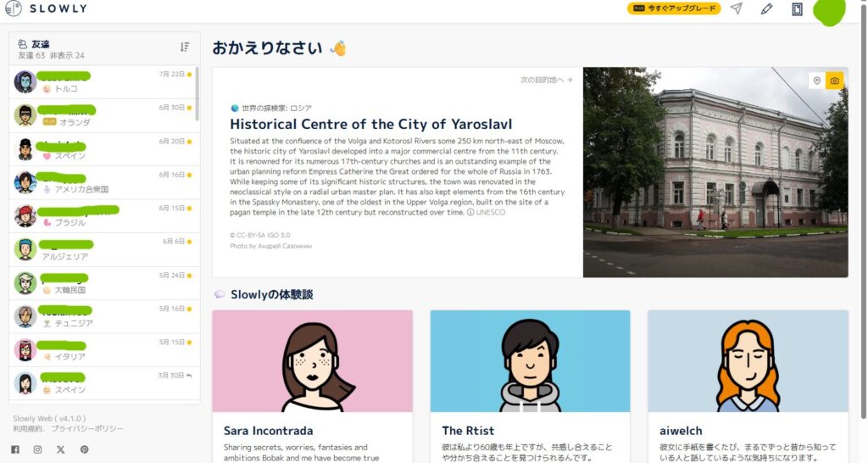Image resolution: width=868 pixels, height=463 pixels.
Task: Select the friend from チュニジア
Action: pyautogui.click(x=103, y=317)
